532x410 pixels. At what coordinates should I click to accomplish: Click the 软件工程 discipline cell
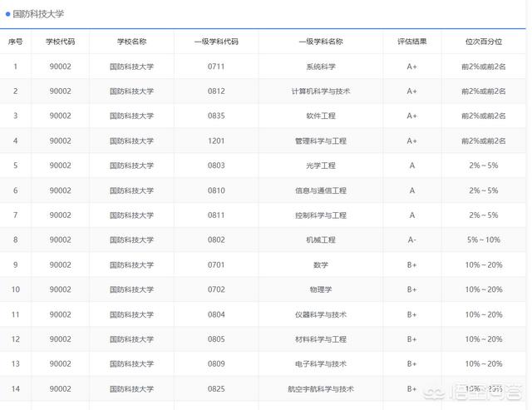coord(321,116)
